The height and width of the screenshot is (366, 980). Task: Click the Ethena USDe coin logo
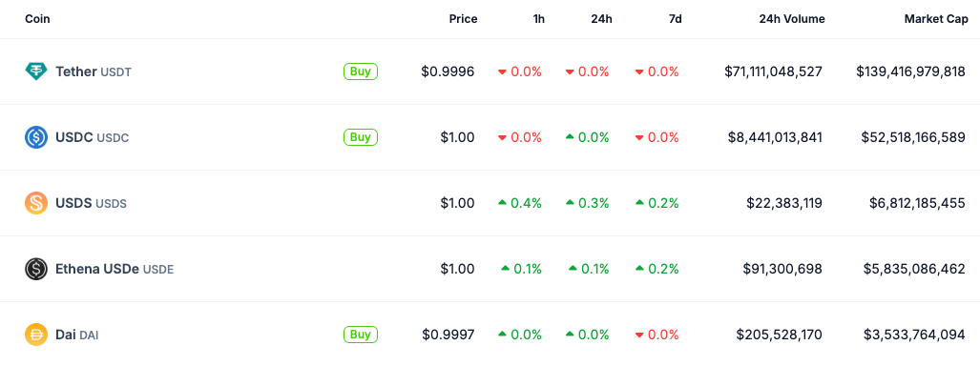35,269
